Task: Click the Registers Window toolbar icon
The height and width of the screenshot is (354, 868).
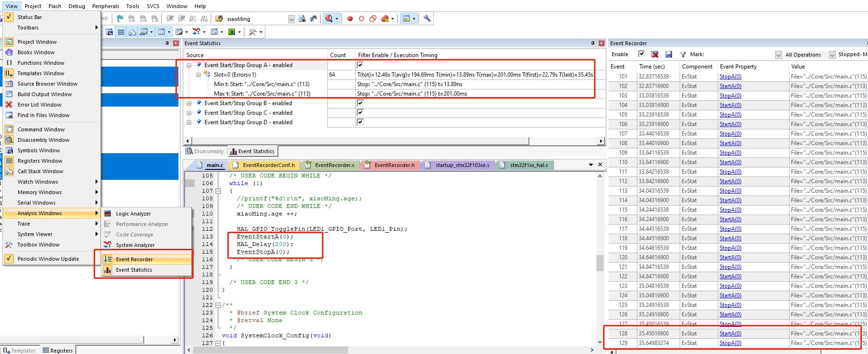Action: point(121,32)
